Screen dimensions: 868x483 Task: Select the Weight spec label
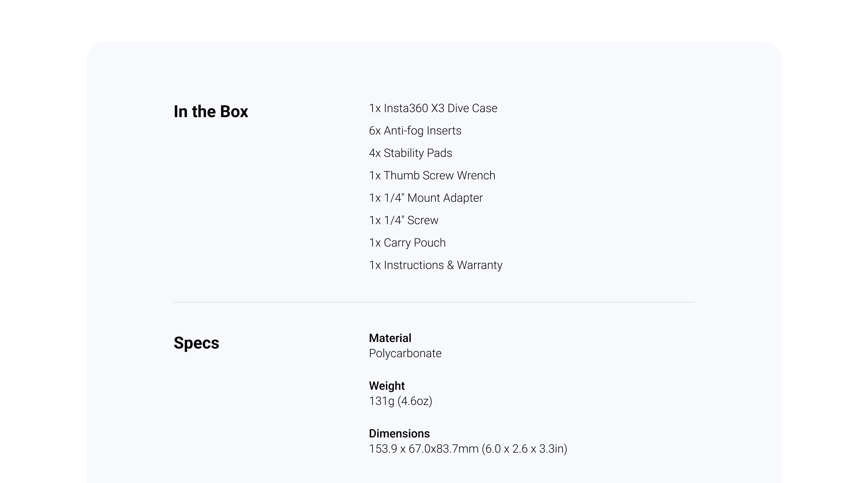coord(387,386)
